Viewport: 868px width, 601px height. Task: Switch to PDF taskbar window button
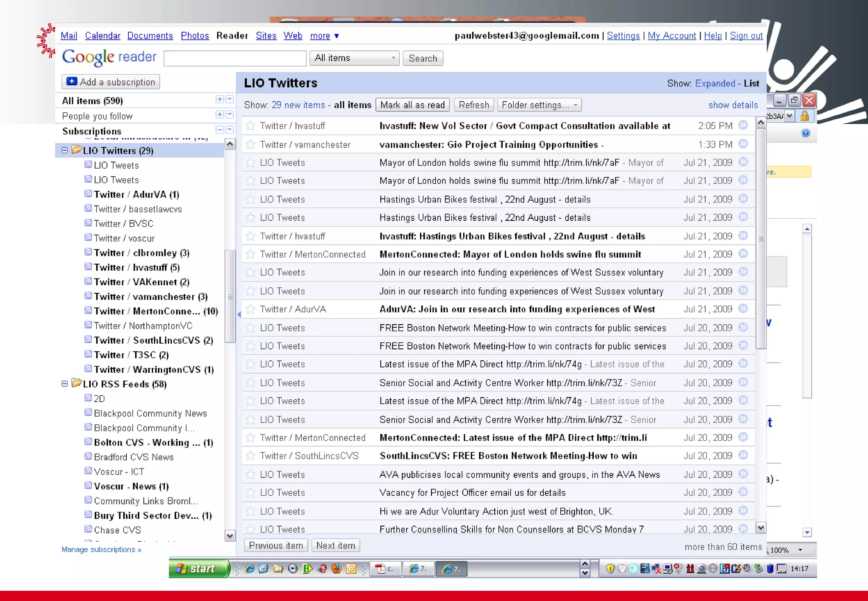tap(385, 569)
